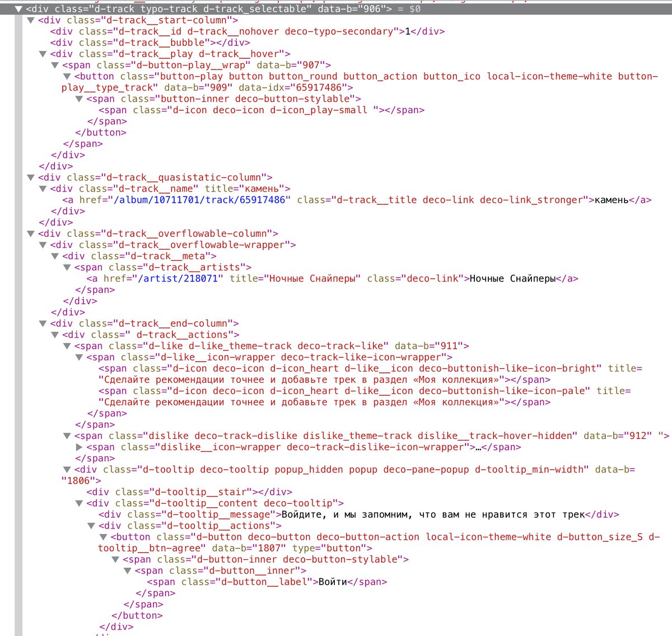Collapse the dislike deco-track-dislike span
The image size is (672, 636).
[67, 436]
